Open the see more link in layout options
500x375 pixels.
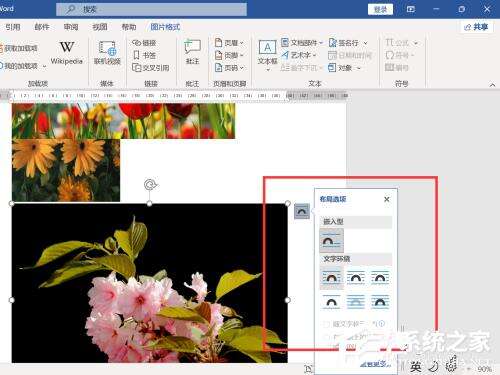(375, 364)
